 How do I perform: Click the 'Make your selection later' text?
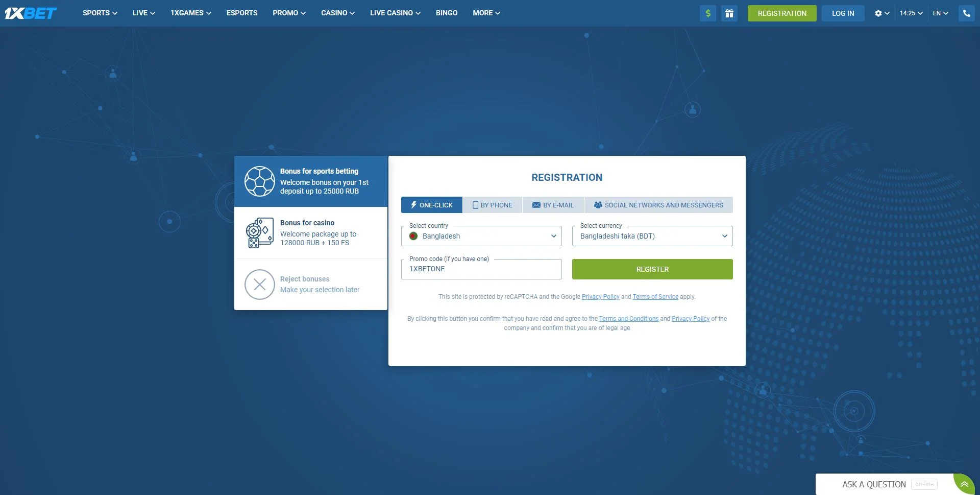tap(320, 290)
